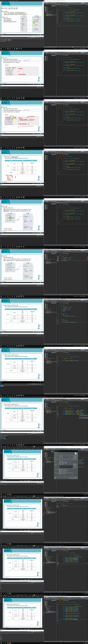Viewport: 88px width, 644px height.
Task: Select the StudentExample.java file icon in Package Explorer
Action: (48, 15)
